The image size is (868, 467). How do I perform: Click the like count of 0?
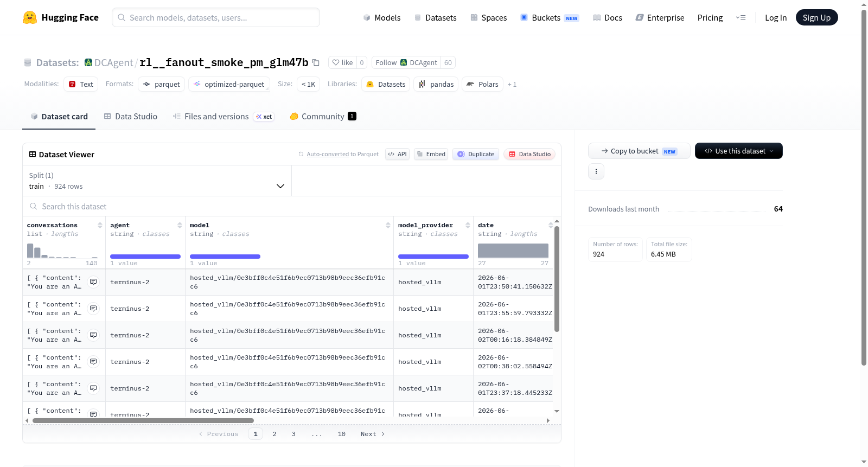tap(362, 62)
